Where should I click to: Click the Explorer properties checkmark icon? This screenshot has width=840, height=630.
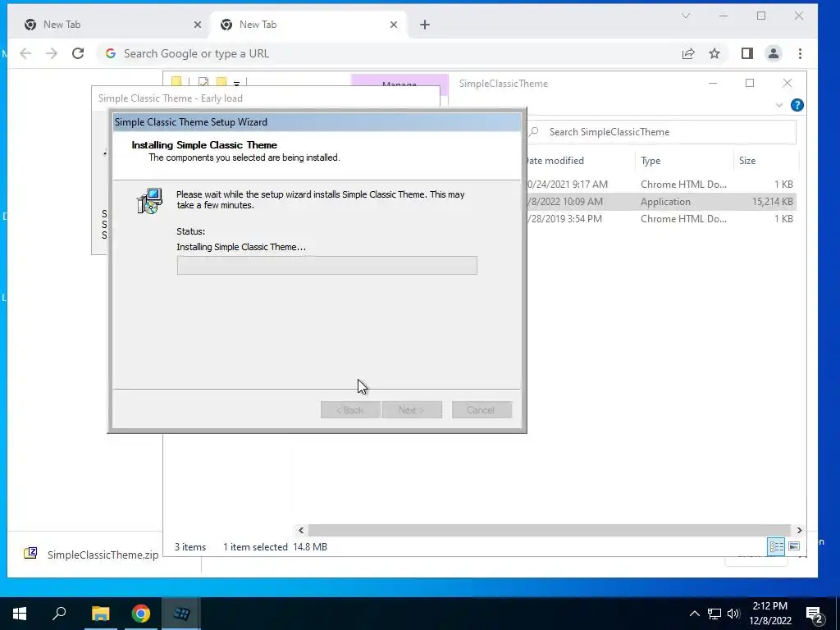(203, 81)
